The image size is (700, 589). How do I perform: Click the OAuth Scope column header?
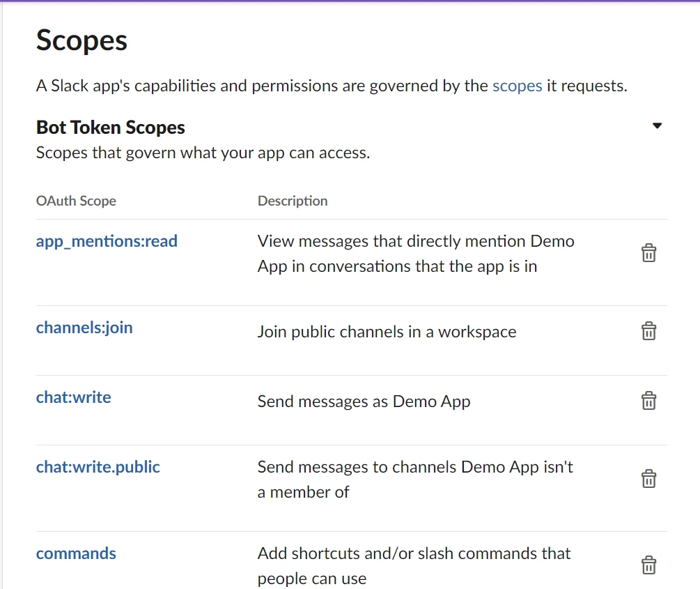coord(76,201)
